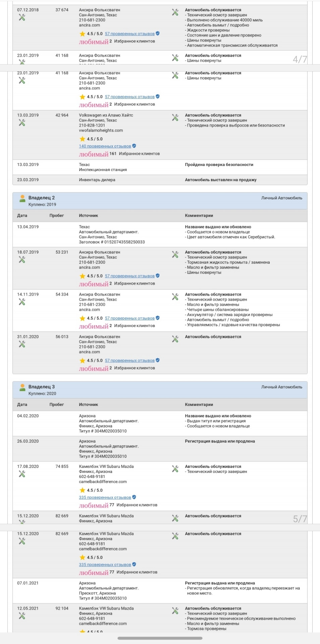The image size is (320, 644).
Task: Click the verified badge in the 14.11.2019 row
Action: [158, 318]
